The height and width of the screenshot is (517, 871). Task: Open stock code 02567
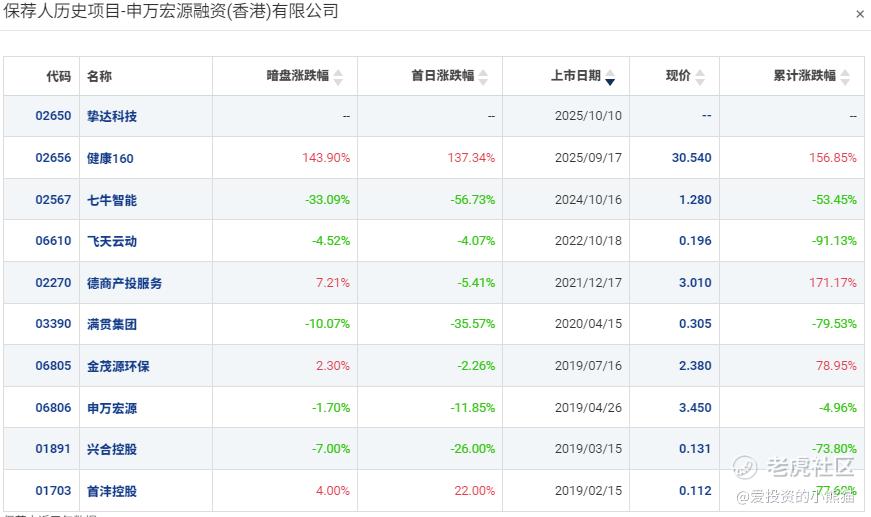coord(53,200)
